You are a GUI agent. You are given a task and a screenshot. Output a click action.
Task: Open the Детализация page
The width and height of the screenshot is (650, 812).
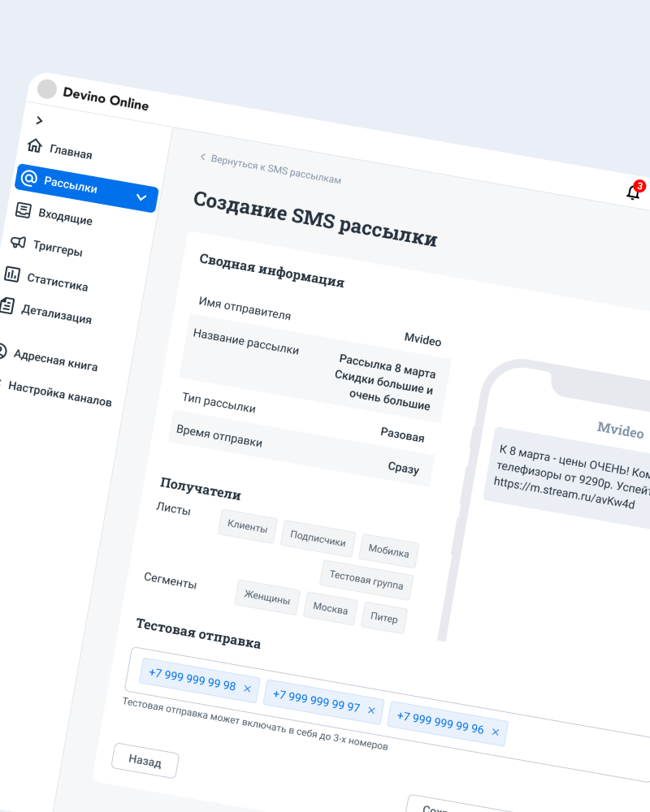point(57,313)
